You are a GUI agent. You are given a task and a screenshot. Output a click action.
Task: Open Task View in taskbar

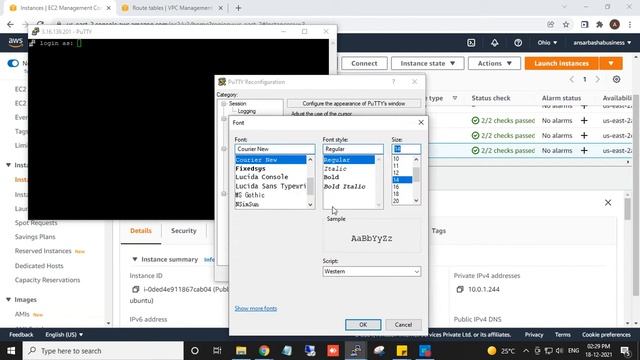pos(217,351)
